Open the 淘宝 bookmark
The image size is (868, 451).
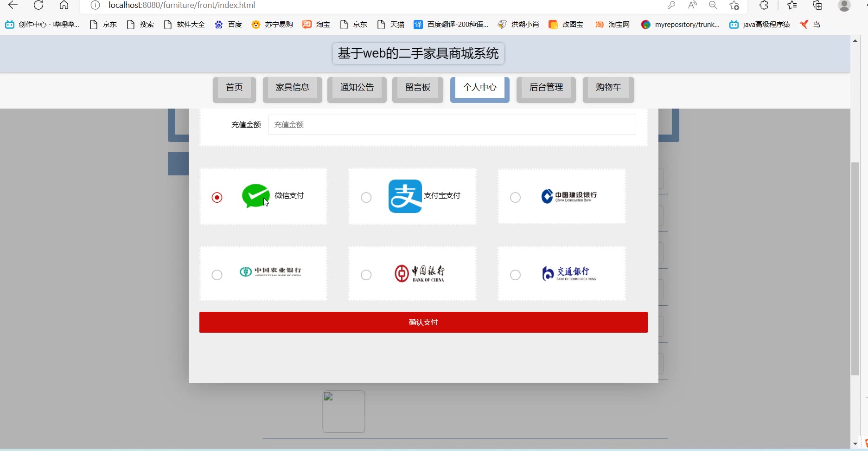(x=317, y=25)
